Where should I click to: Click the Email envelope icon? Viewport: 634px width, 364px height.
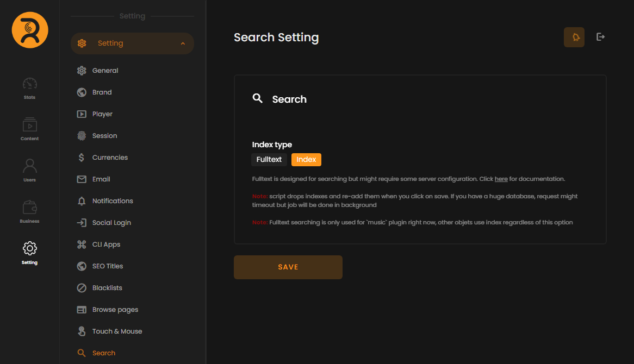pos(82,179)
